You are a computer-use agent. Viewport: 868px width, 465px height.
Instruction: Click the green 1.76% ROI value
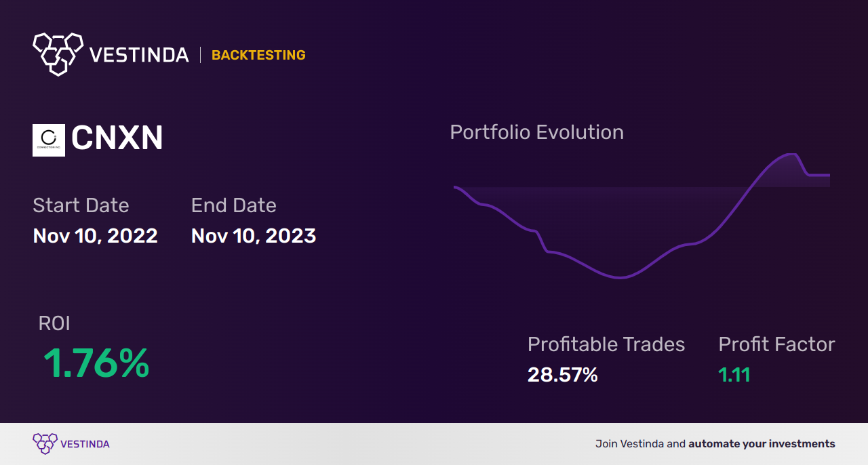[x=96, y=363]
